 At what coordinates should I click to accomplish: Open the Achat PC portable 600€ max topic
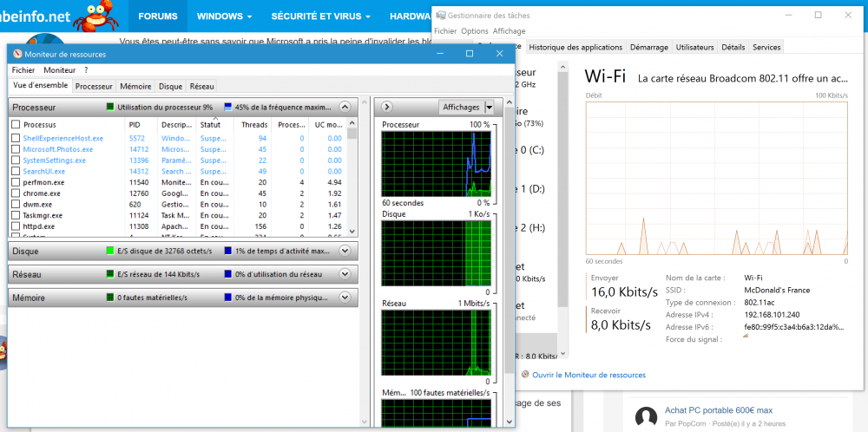coord(716,410)
